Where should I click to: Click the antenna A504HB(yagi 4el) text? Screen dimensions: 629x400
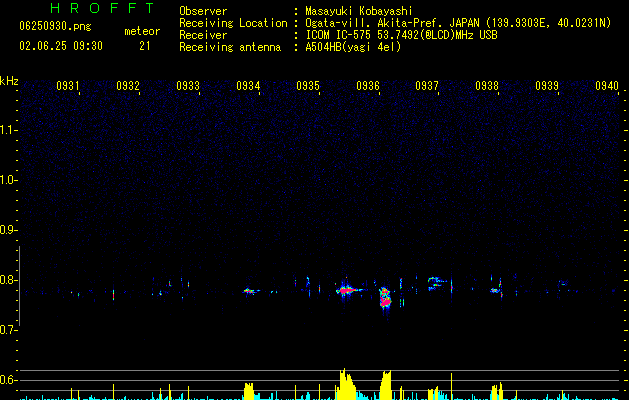tap(353, 47)
